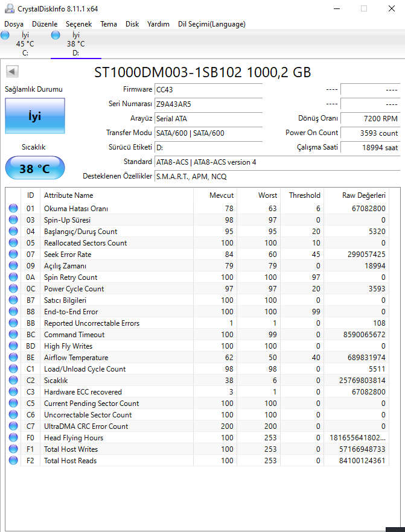Click the status orb for Uncorrectable Sector Count
This screenshot has width=405, height=532.
click(13, 414)
